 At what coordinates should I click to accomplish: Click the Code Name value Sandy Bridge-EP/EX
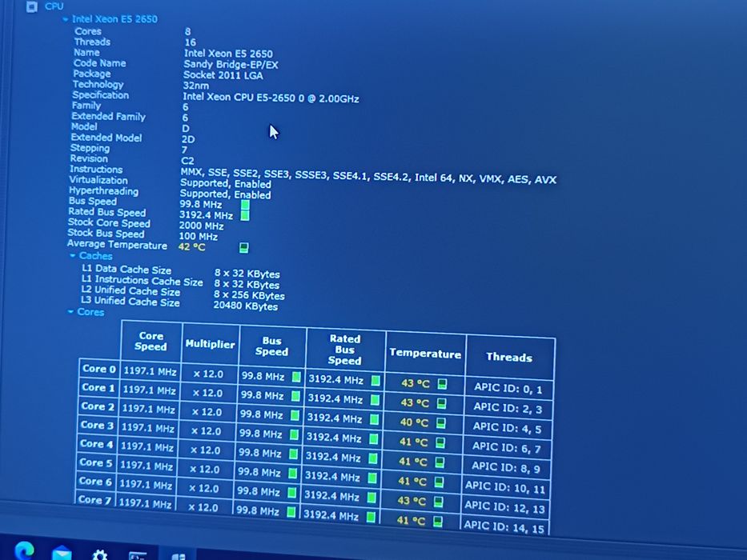231,64
